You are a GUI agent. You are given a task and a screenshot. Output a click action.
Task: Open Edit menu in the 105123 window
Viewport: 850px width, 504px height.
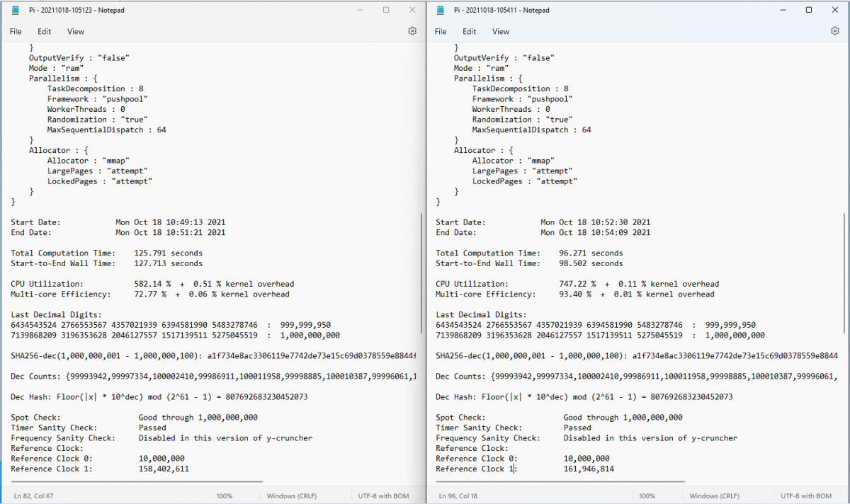coord(45,31)
